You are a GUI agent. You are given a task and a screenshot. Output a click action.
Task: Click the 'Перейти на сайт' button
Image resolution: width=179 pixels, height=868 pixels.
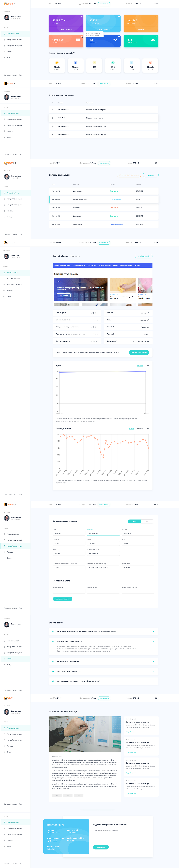click(x=144, y=256)
